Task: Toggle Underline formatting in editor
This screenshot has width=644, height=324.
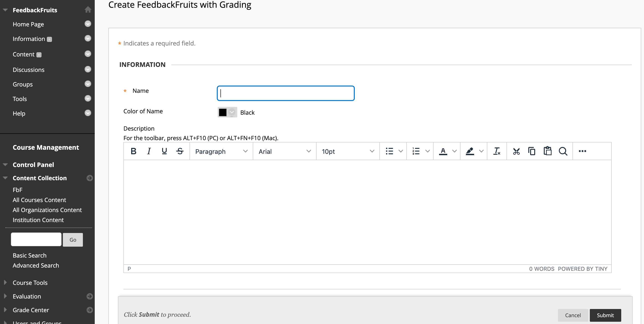Action: [164, 151]
